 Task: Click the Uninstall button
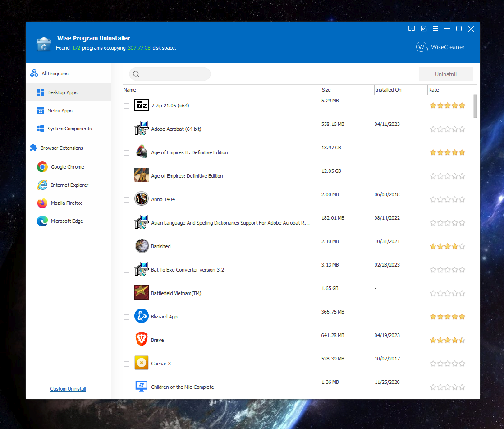coord(445,74)
